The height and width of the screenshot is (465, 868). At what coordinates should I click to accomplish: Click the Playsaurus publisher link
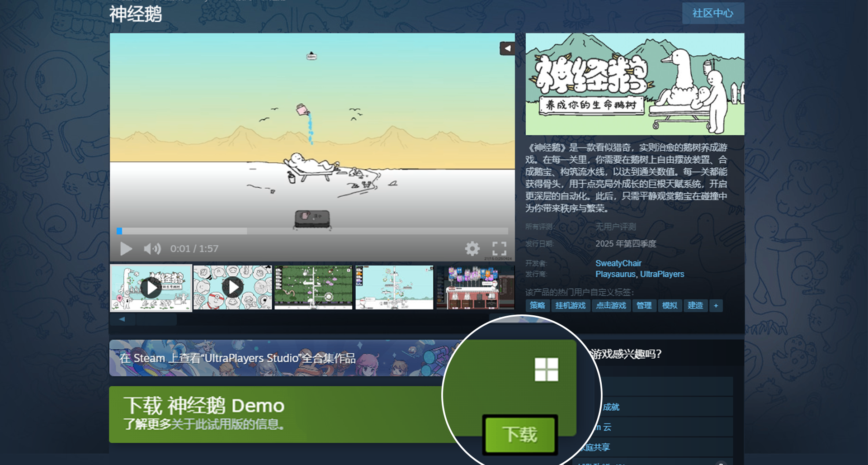(615, 274)
